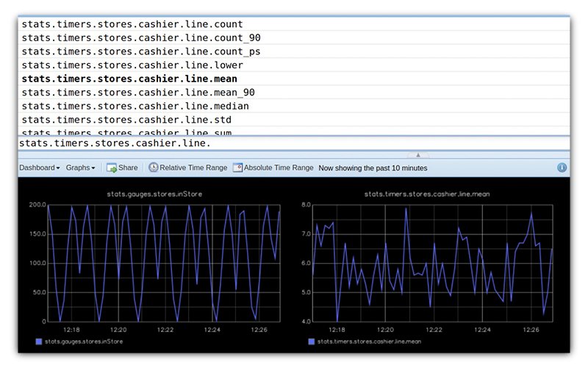Select the cashier.line.count_90 metric
Screen dimensions: 588x368
point(140,37)
